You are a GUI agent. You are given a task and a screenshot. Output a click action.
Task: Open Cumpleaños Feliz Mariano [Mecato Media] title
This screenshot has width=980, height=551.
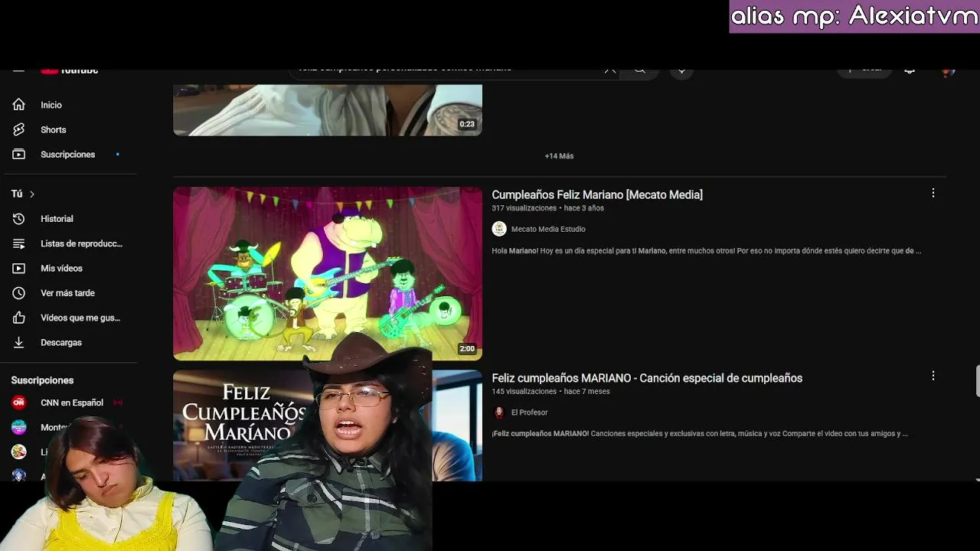(597, 195)
